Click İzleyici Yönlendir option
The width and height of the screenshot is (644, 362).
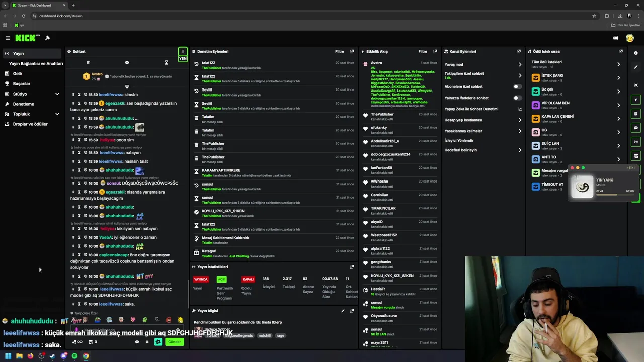459,141
